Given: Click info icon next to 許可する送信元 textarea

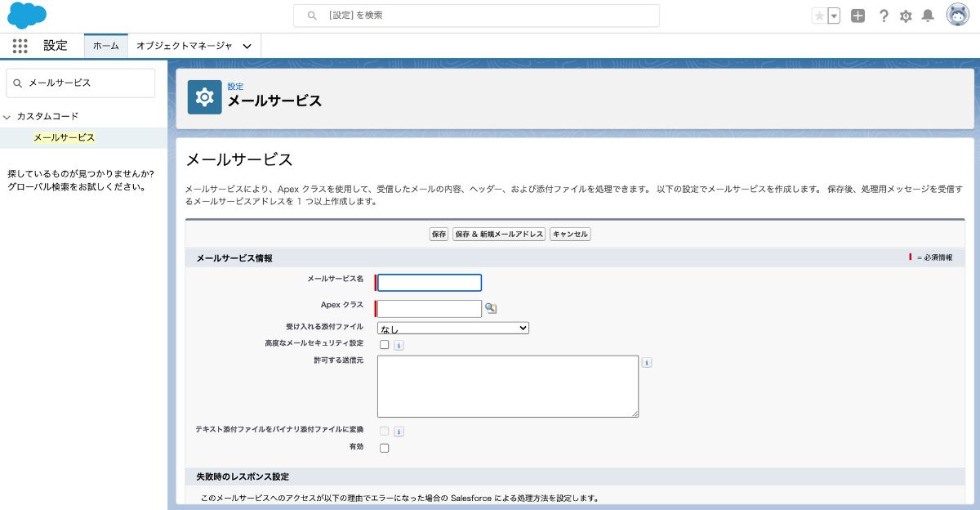Looking at the screenshot, I should tap(646, 362).
